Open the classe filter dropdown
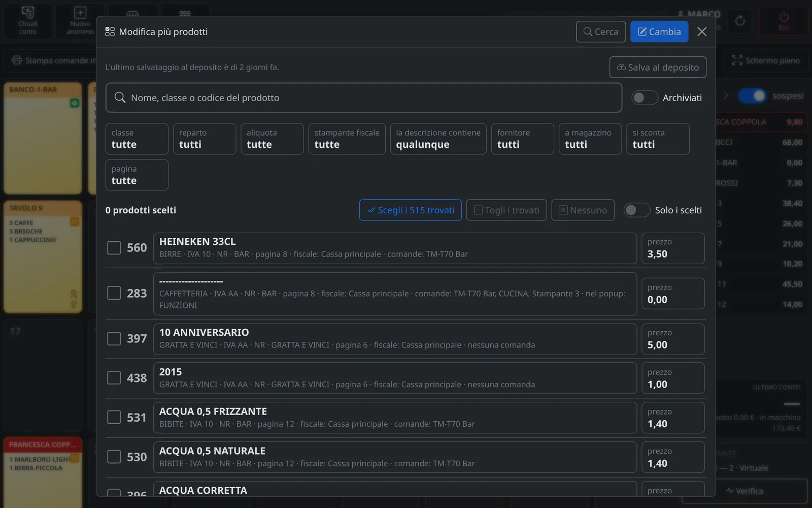This screenshot has width=812, height=508. [x=137, y=139]
